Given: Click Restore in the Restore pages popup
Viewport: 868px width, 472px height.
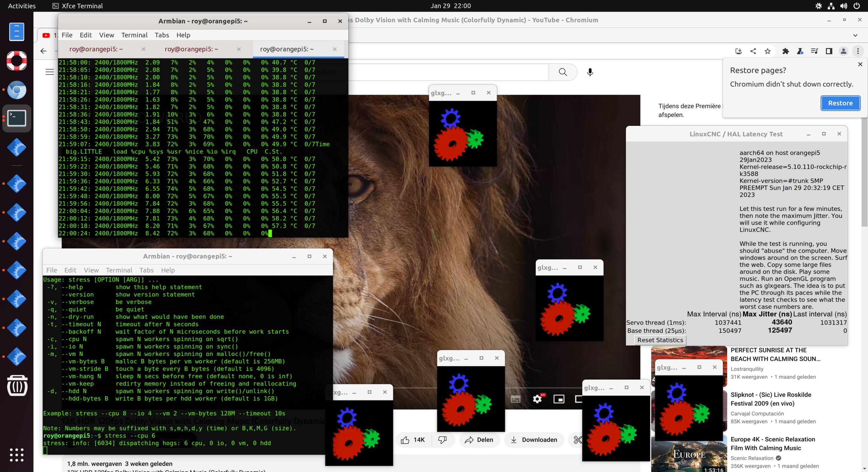Looking at the screenshot, I should (840, 103).
